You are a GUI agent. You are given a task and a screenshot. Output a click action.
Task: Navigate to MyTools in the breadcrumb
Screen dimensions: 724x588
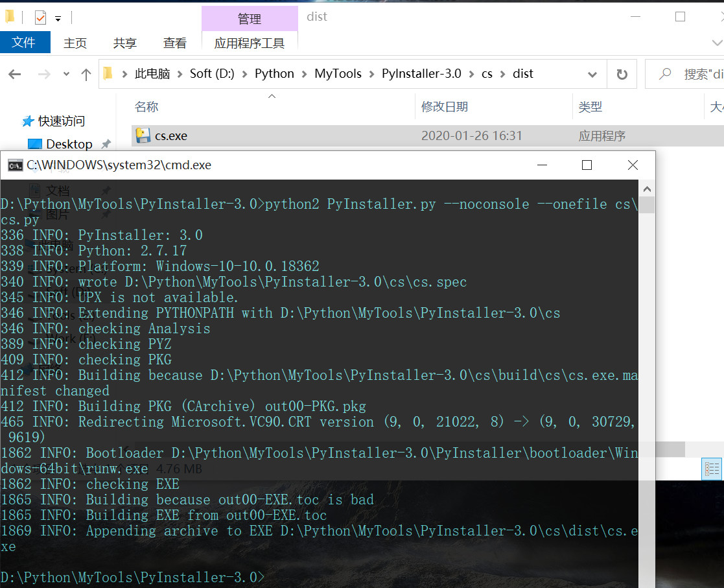(x=338, y=73)
